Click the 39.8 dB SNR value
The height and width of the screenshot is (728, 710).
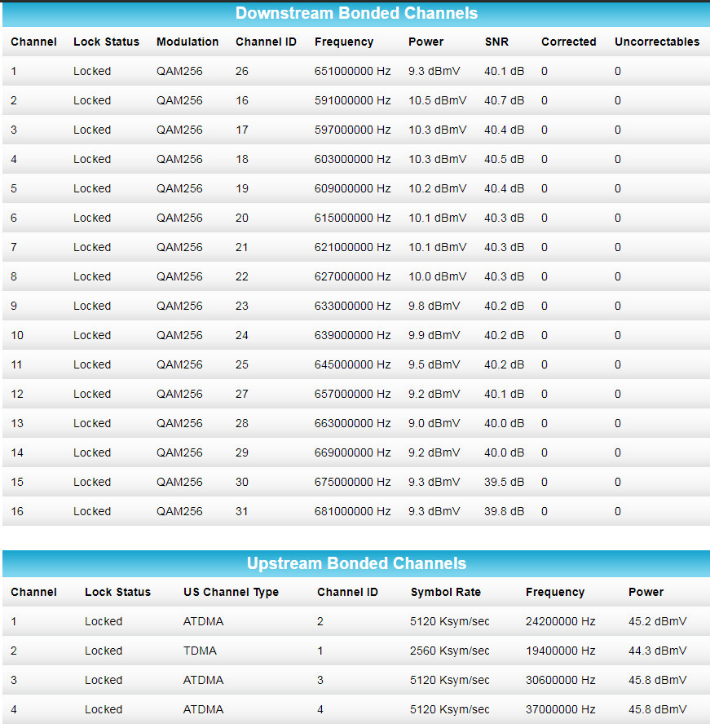(504, 511)
